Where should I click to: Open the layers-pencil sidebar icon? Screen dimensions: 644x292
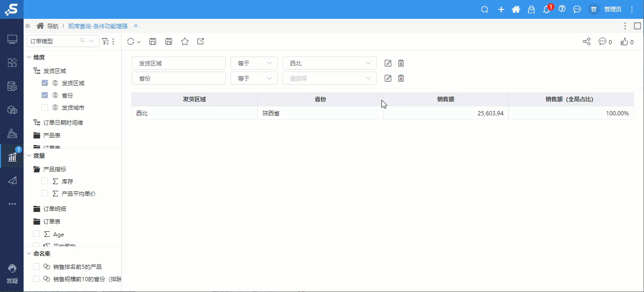click(12, 133)
